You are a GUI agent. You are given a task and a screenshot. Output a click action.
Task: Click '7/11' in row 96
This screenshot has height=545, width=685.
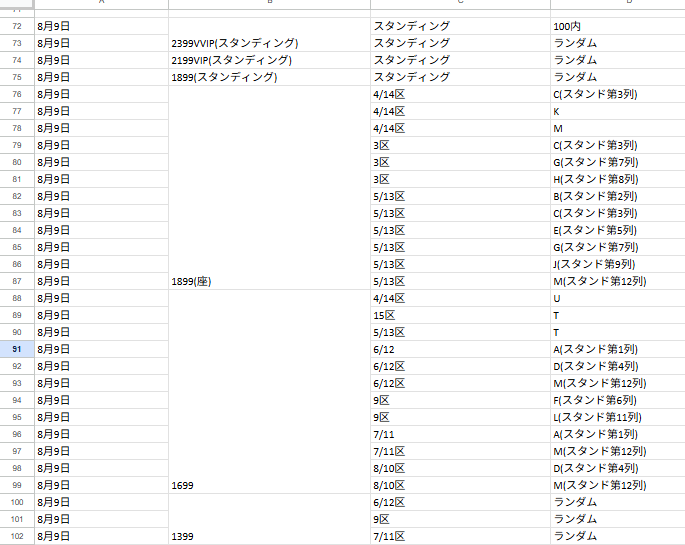point(460,435)
